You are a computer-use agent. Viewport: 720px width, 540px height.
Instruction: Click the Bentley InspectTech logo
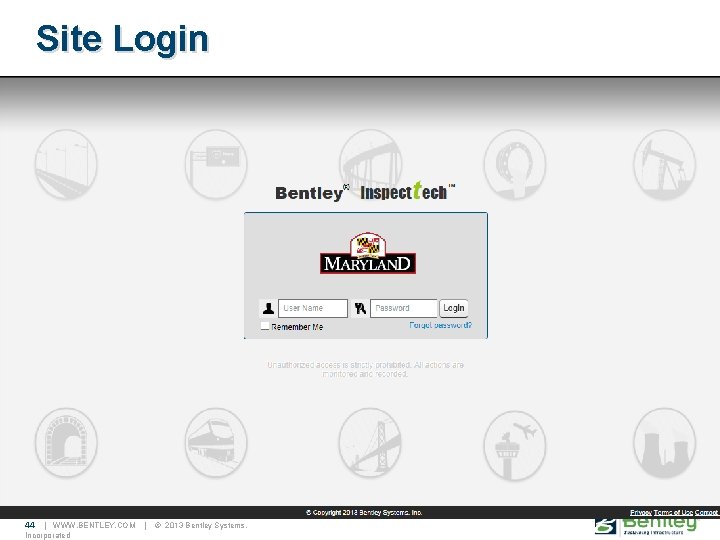[x=366, y=191]
